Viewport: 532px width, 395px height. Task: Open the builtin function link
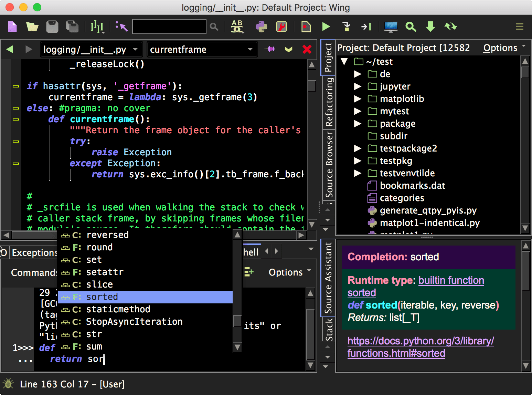click(451, 280)
